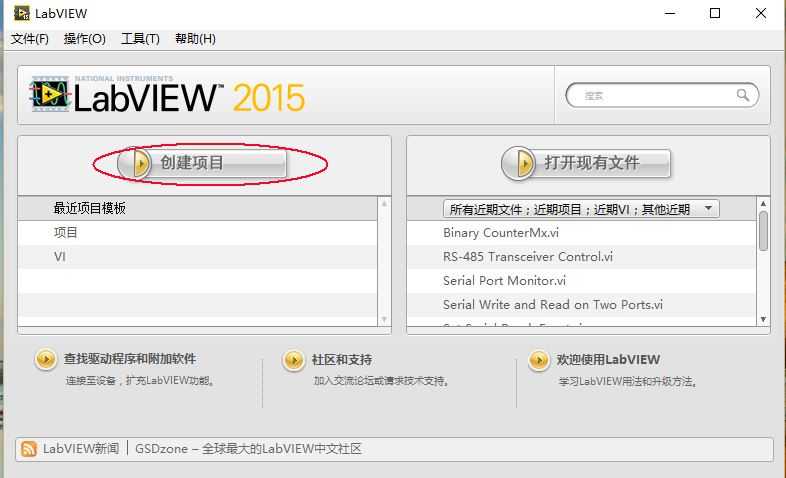Select the 项目 template row
Screen dimensions: 786x478
tap(198, 232)
